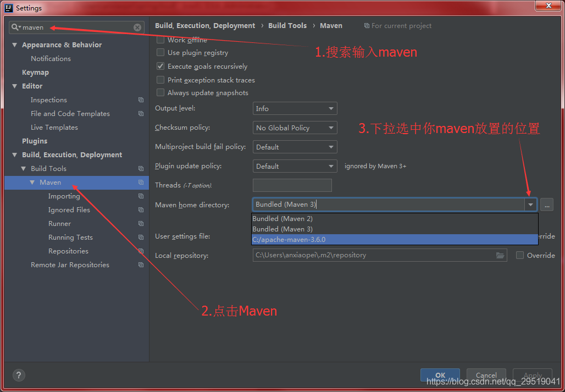Click the project-scope icon beside Repositories

click(x=141, y=251)
